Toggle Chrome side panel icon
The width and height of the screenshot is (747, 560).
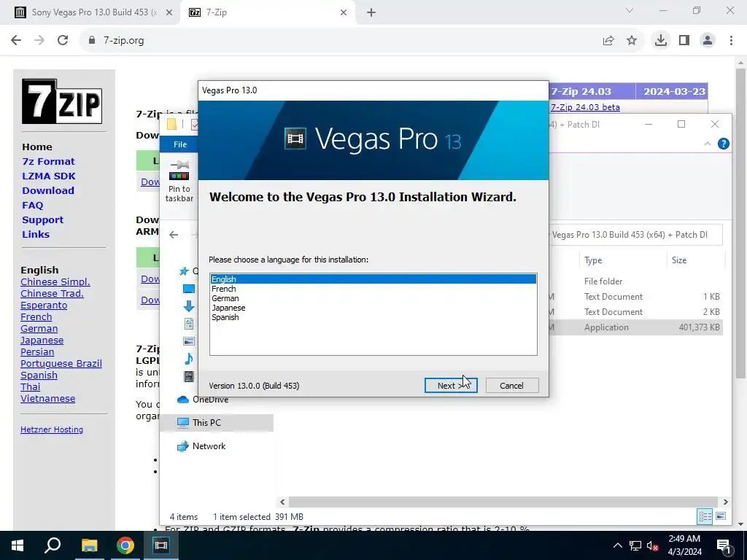tap(684, 41)
